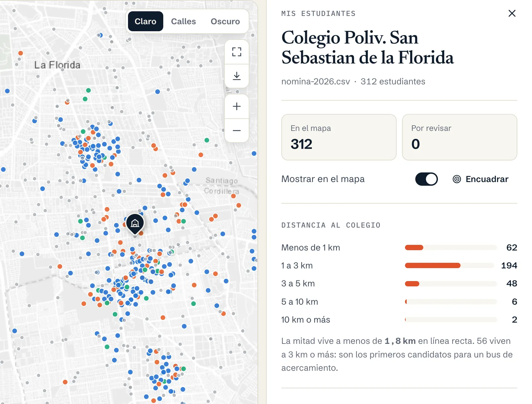
Task: Switch to Oscuro map style
Action: (x=225, y=21)
